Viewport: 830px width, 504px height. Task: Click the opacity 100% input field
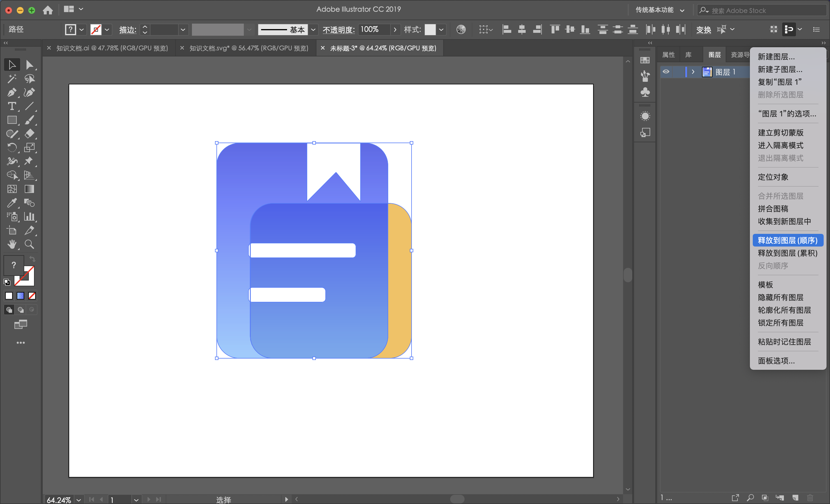[x=374, y=30]
